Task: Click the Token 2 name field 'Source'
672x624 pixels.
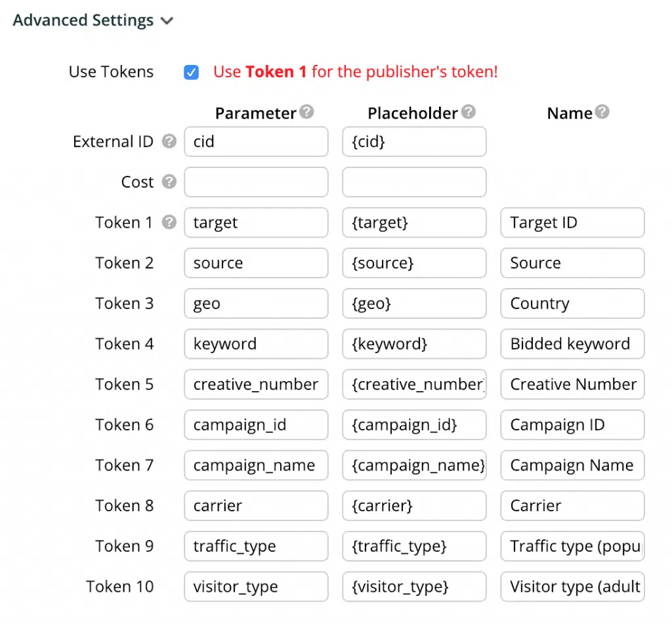Action: (x=572, y=263)
